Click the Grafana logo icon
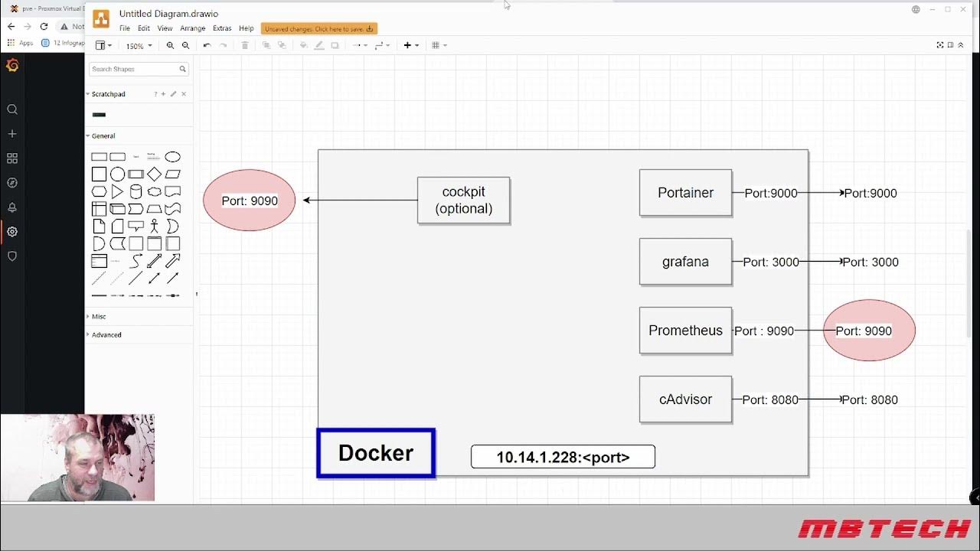The height and width of the screenshot is (551, 980). coord(12,66)
